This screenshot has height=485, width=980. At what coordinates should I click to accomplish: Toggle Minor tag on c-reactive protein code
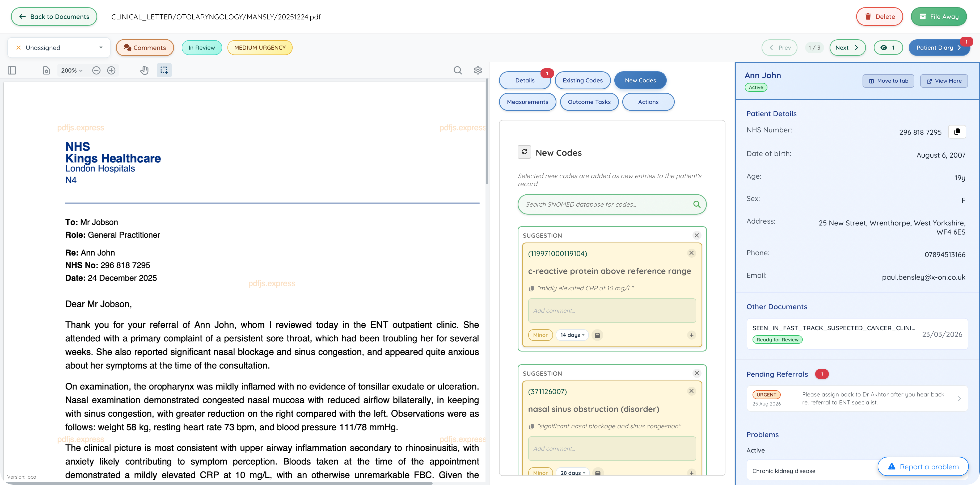540,335
